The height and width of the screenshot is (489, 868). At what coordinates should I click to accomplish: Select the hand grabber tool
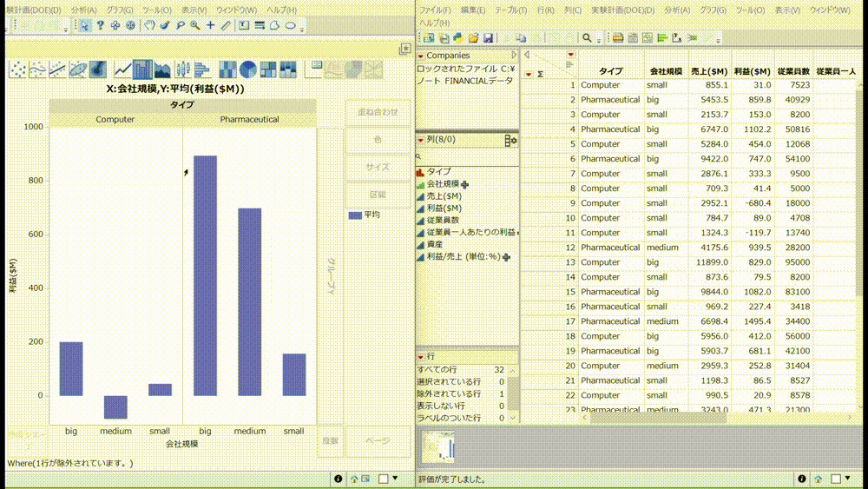point(149,25)
